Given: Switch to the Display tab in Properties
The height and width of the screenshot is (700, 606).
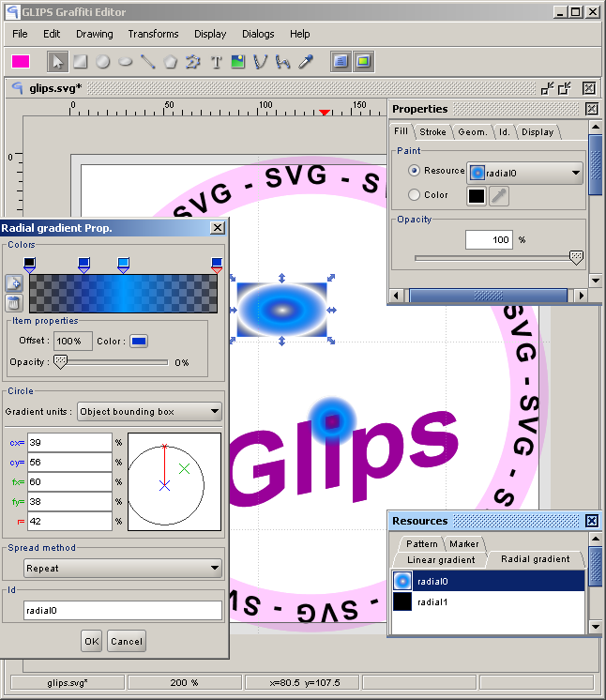Looking at the screenshot, I should pyautogui.click(x=538, y=132).
